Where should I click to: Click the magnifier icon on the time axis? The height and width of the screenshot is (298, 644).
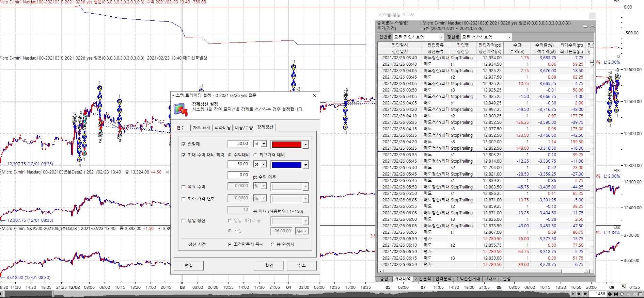click(623, 287)
